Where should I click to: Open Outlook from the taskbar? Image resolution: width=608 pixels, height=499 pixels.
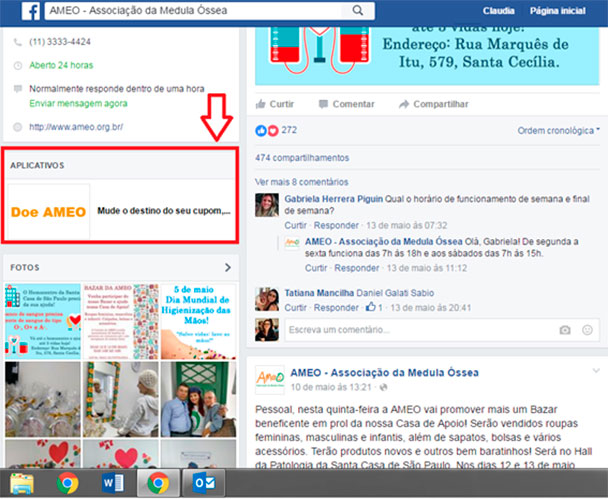click(x=204, y=483)
